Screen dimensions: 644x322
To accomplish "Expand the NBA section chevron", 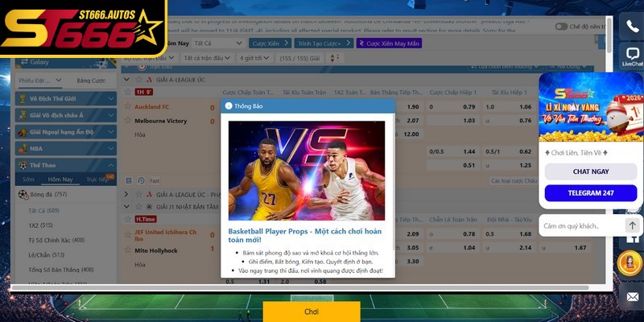I will pyautogui.click(x=111, y=149).
